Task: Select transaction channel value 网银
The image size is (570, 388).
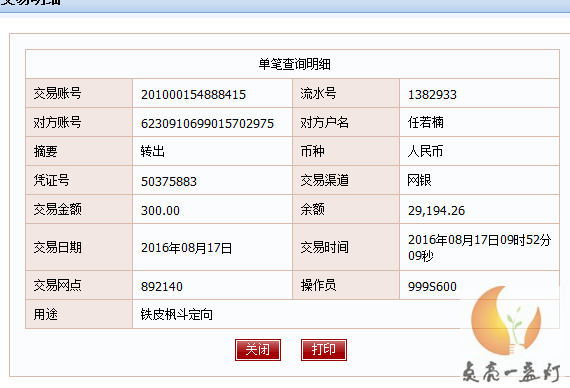Action: click(x=420, y=180)
